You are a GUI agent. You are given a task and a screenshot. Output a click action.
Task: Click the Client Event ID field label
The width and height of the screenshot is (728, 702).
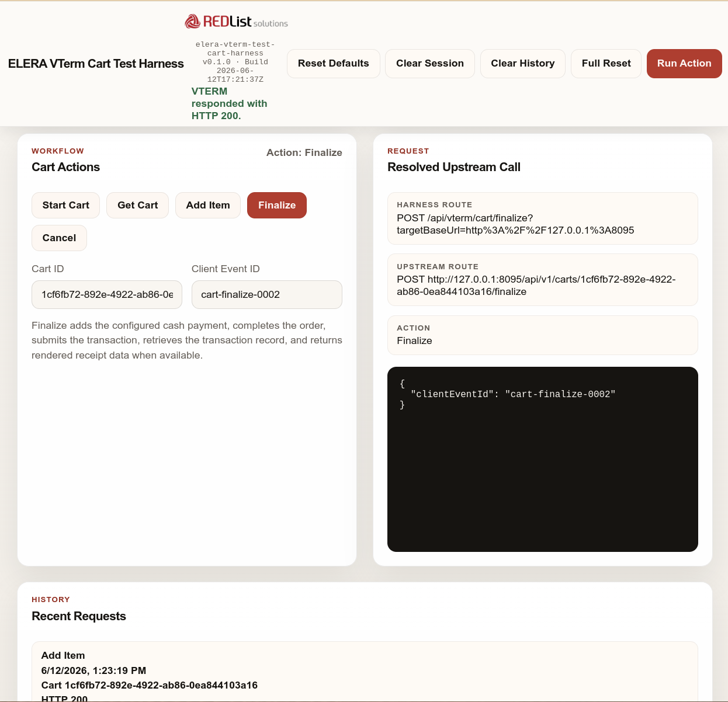(x=226, y=269)
